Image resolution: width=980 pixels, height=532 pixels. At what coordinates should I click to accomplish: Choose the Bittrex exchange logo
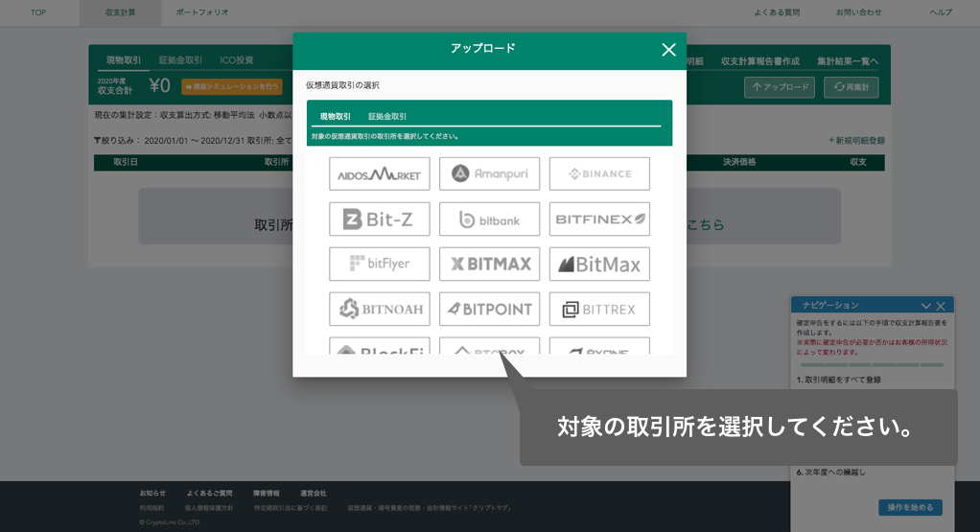coord(599,309)
